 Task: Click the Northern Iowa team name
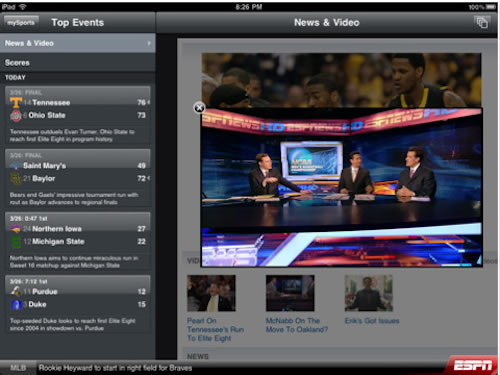pyautogui.click(x=57, y=229)
